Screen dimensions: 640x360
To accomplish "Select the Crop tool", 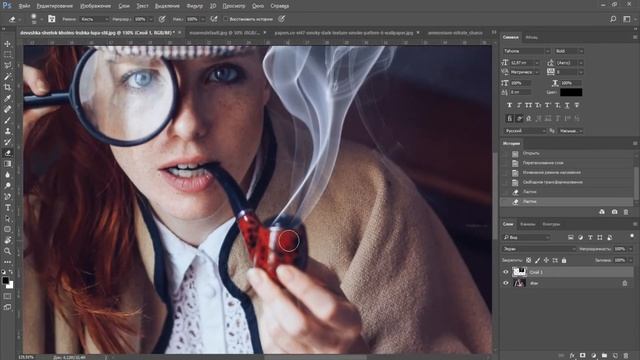I will coord(7,87).
